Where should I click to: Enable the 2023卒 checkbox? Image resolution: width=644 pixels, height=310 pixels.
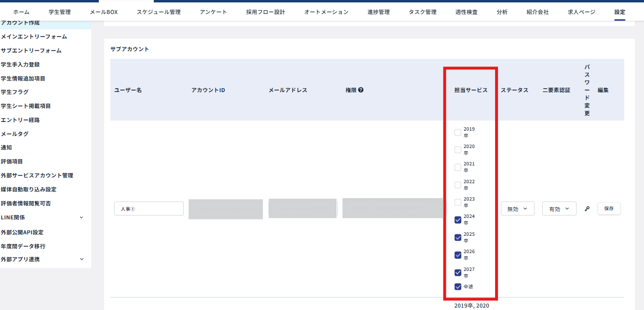tap(457, 202)
